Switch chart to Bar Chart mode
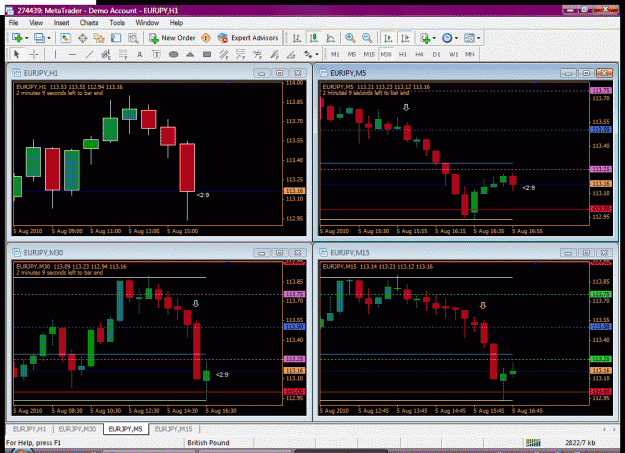The width and height of the screenshot is (625, 453). [297, 38]
